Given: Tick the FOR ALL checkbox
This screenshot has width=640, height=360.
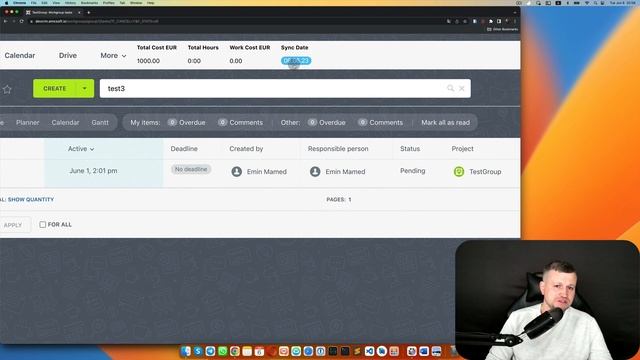Looking at the screenshot, I should [42, 224].
